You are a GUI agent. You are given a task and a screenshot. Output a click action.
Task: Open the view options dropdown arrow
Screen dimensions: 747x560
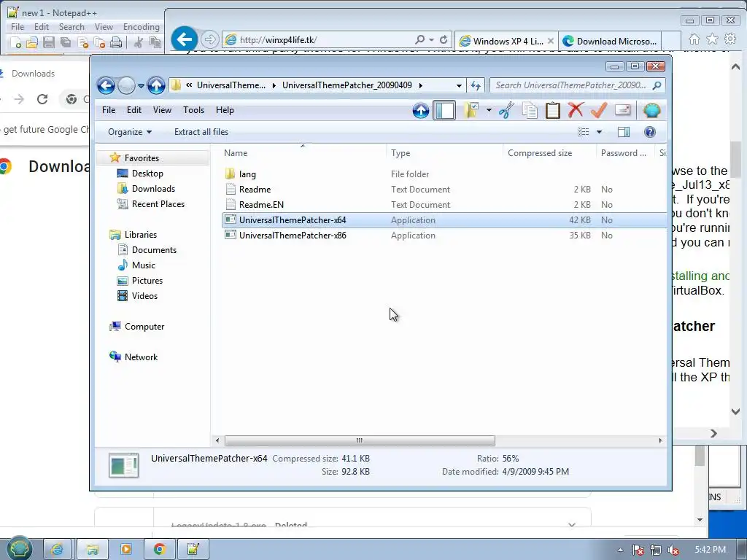(600, 132)
